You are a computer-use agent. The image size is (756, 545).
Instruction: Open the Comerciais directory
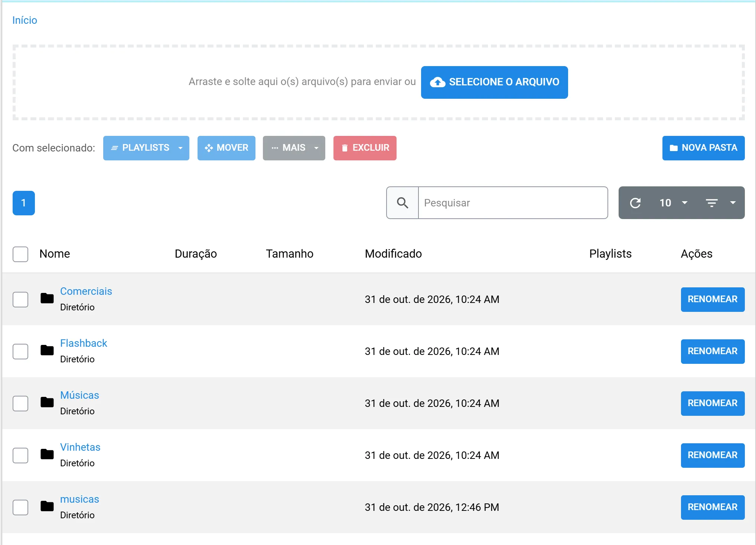[x=86, y=291]
